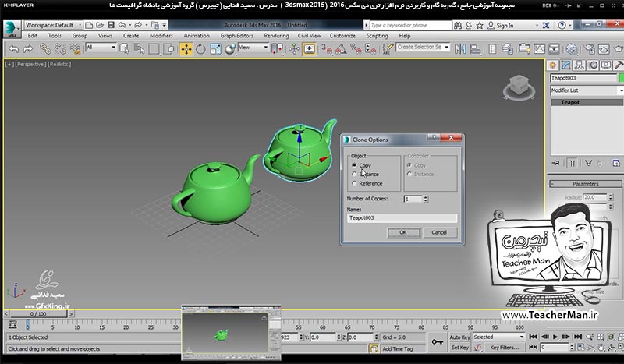Select the Select Object tool
The width and height of the screenshot is (624, 364).
point(125,49)
